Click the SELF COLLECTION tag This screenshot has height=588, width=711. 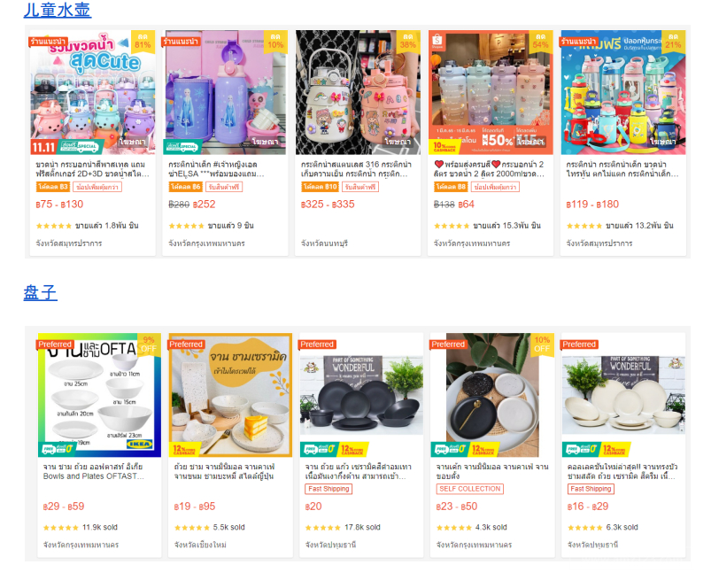(470, 489)
